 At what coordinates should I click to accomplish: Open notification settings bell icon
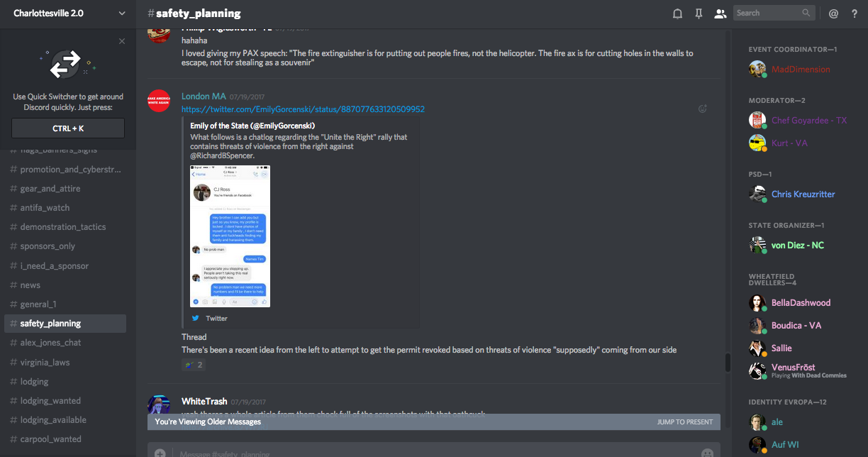coord(677,13)
